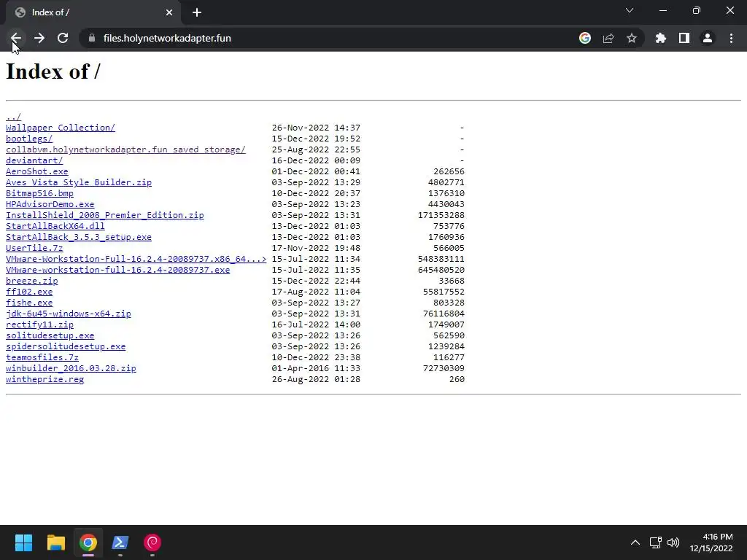
Task: Download ff102.exe
Action: pos(29,292)
